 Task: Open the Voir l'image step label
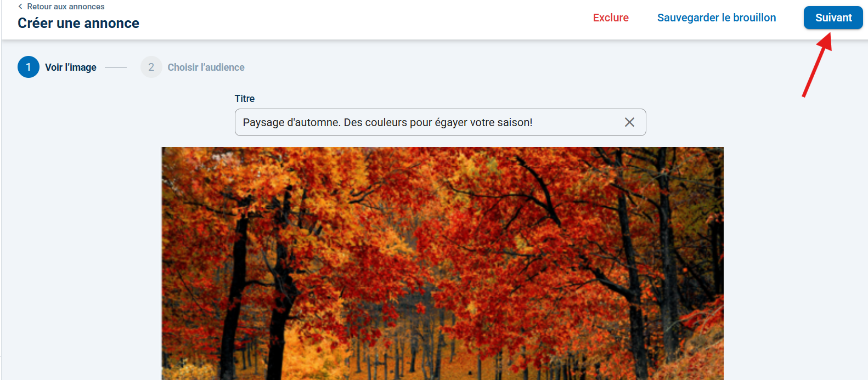pyautogui.click(x=71, y=67)
